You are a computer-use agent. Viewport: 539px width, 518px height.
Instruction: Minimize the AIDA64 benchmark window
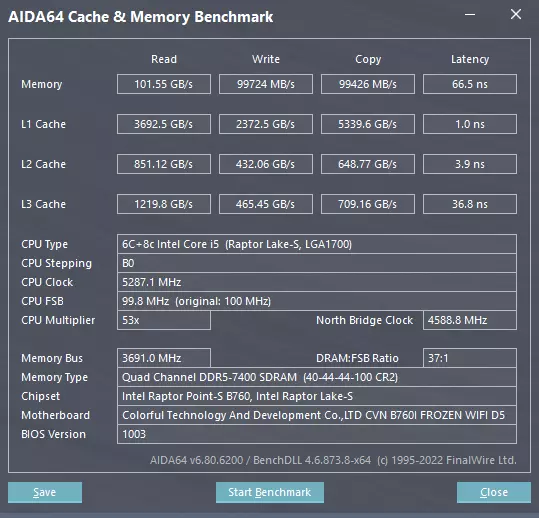(x=470, y=14)
